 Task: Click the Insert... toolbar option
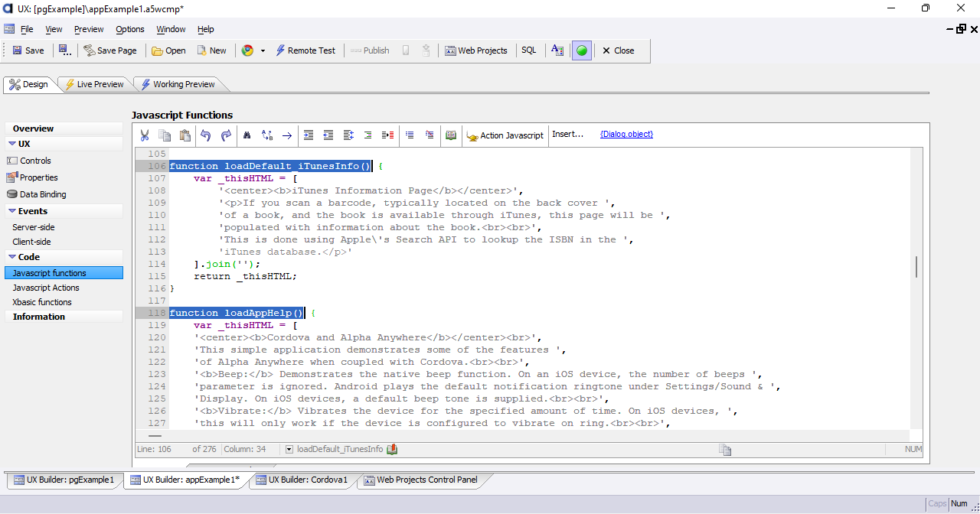coord(568,135)
